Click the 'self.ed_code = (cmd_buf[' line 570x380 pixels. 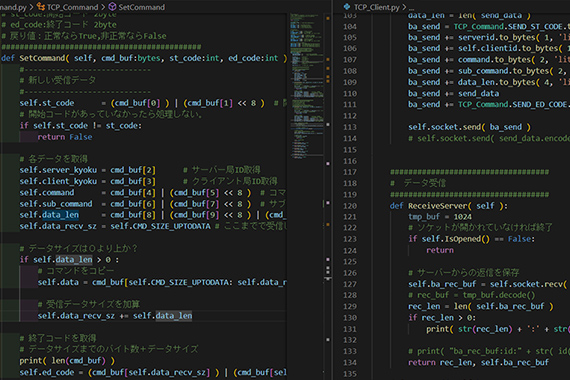pyautogui.click(x=153, y=372)
